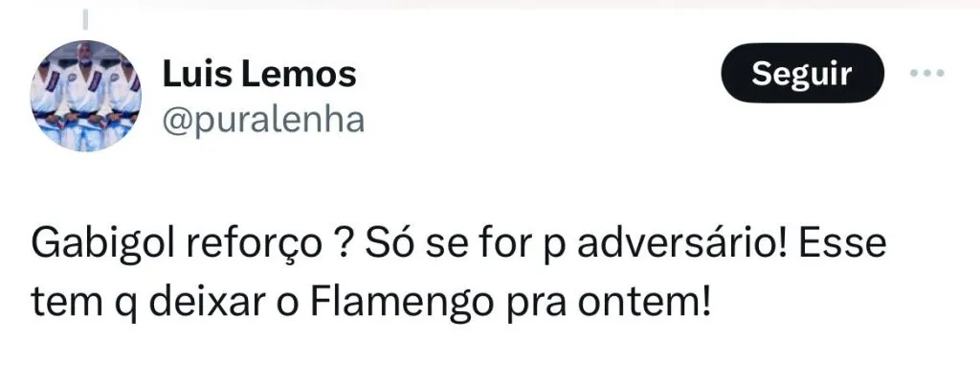The width and height of the screenshot is (980, 385).
Task: Open Luis Lemos's round profile picture
Action: coord(85,96)
